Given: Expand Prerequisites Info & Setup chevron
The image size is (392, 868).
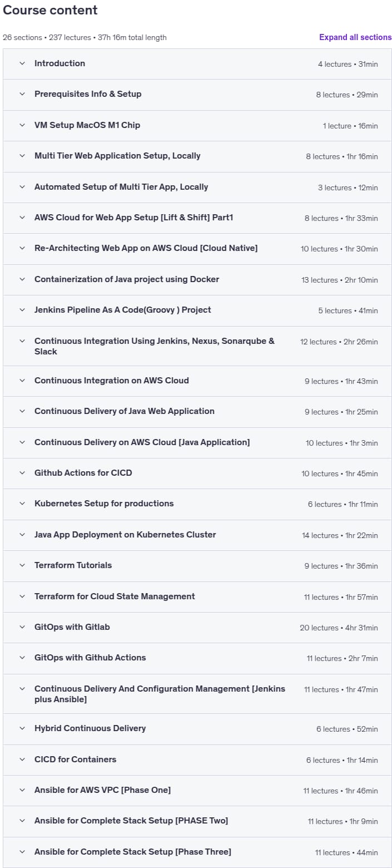Looking at the screenshot, I should (22, 94).
